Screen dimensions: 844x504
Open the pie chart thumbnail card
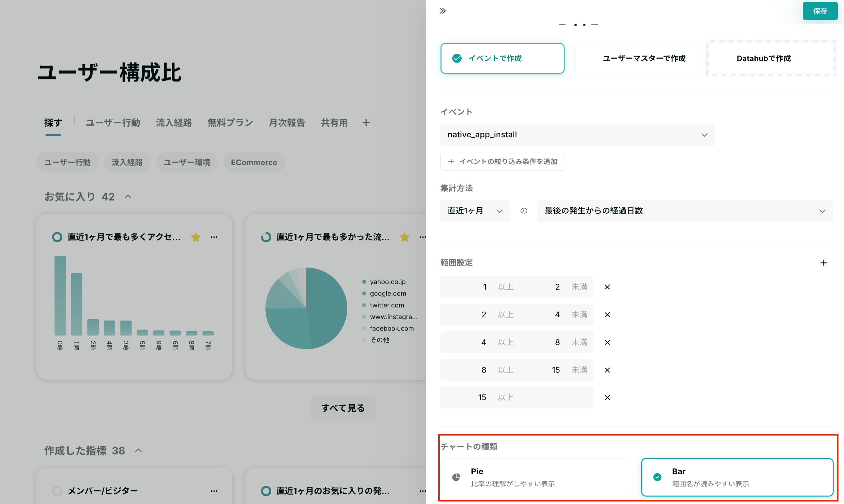(336, 296)
